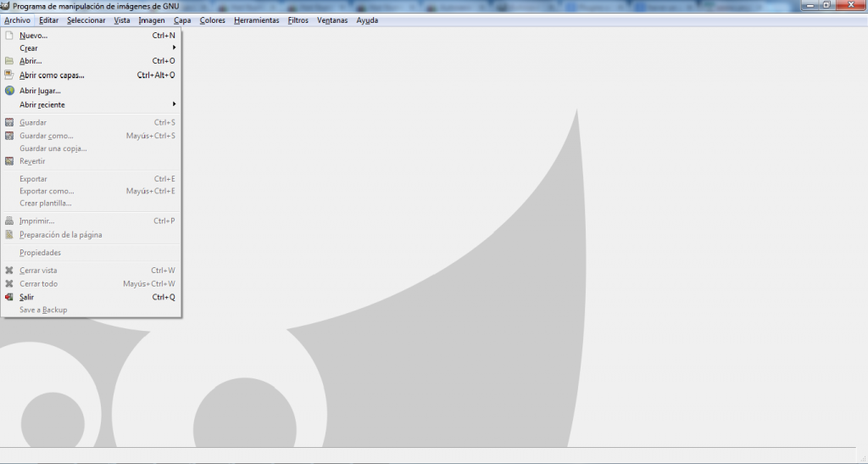Click the Abrir lugar globe icon
Screen dimensions: 868x464
[x=9, y=90]
